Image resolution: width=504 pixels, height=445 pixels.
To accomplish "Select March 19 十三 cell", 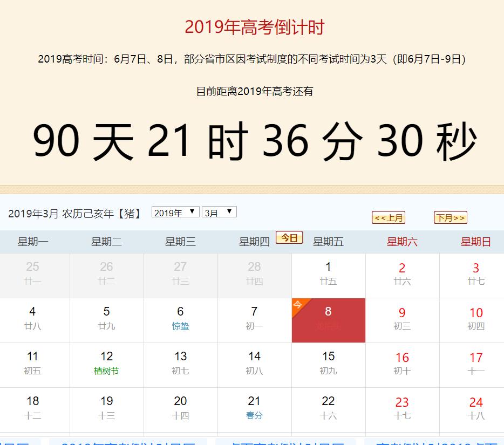I will (107, 409).
